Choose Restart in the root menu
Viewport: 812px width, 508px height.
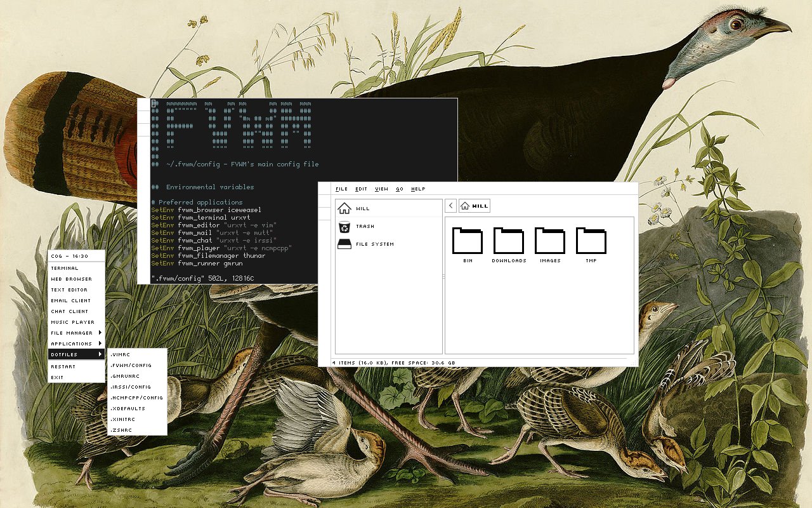coord(76,366)
